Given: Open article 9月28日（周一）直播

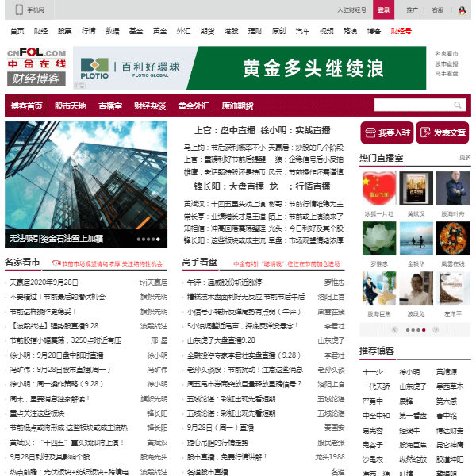Looking at the screenshot, I should coord(221,428).
